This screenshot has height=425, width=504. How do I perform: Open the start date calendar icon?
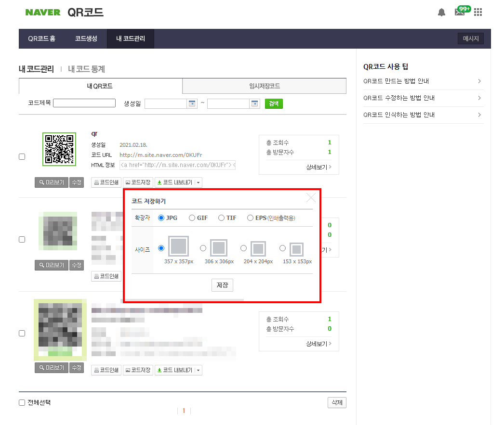click(x=192, y=103)
